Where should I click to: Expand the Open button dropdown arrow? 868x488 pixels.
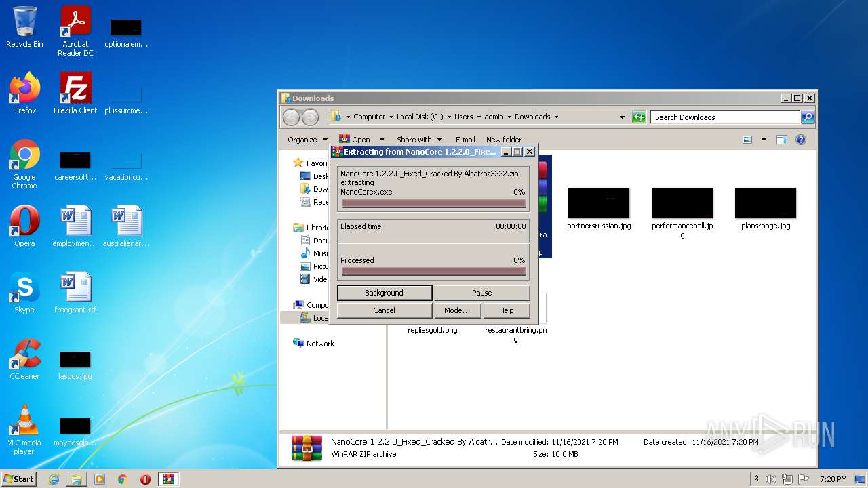coord(382,140)
